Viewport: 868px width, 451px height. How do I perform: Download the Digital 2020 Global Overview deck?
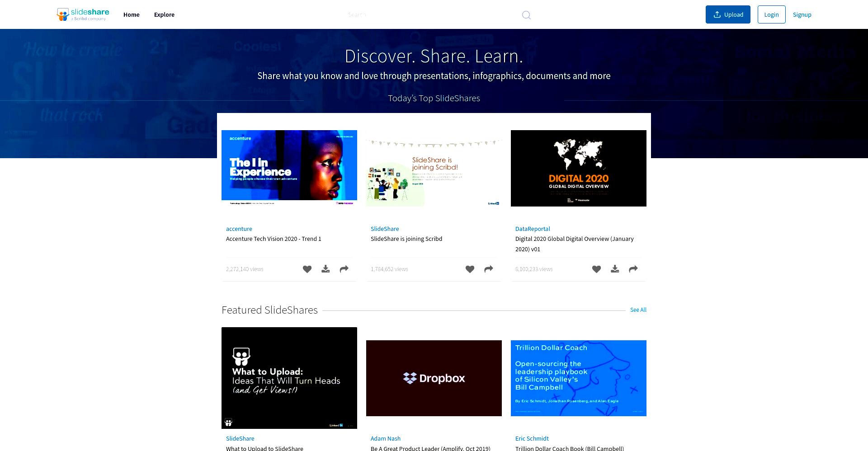click(x=615, y=269)
